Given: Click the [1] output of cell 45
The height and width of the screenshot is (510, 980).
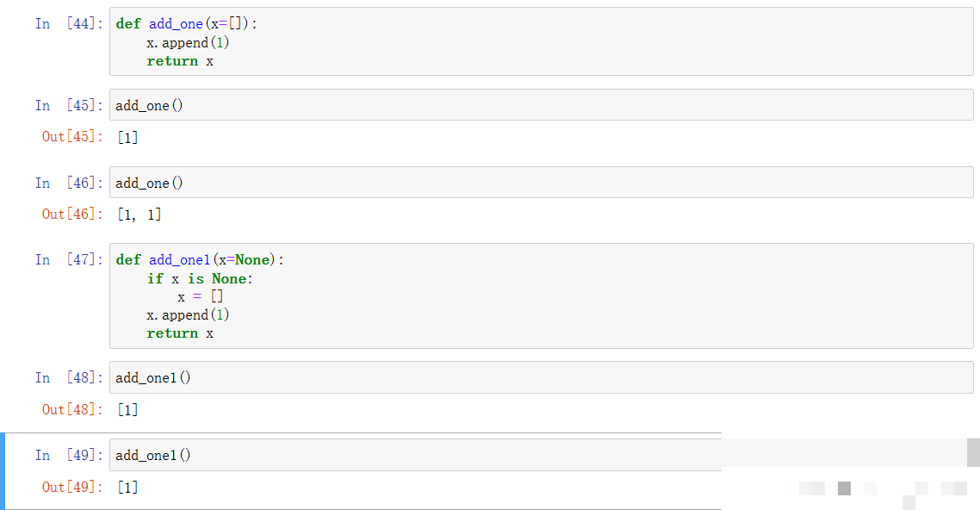Looking at the screenshot, I should pyautogui.click(x=127, y=137).
